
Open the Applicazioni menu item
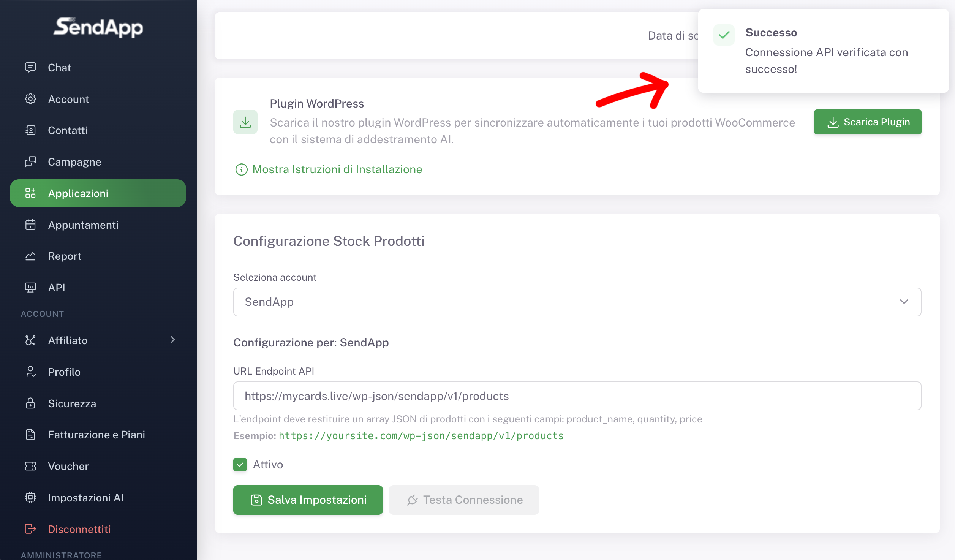click(98, 193)
